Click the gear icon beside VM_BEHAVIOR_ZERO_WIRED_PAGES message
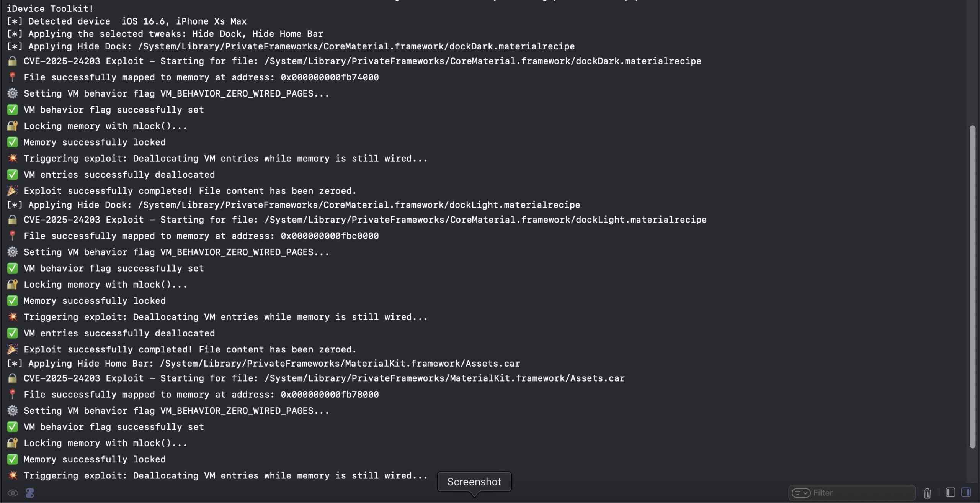This screenshot has height=503, width=980. (x=12, y=93)
